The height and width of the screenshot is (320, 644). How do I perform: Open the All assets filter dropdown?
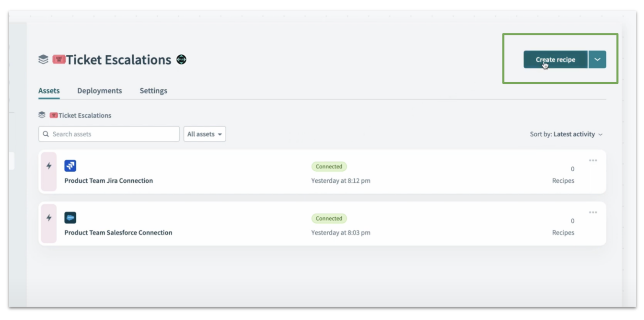[x=205, y=134]
